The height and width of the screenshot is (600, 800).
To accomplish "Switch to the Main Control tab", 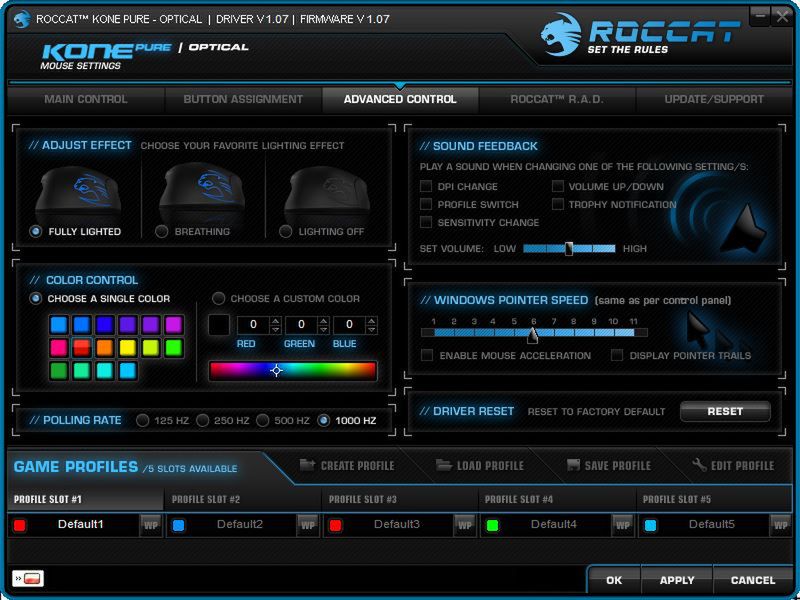I will click(x=86, y=99).
